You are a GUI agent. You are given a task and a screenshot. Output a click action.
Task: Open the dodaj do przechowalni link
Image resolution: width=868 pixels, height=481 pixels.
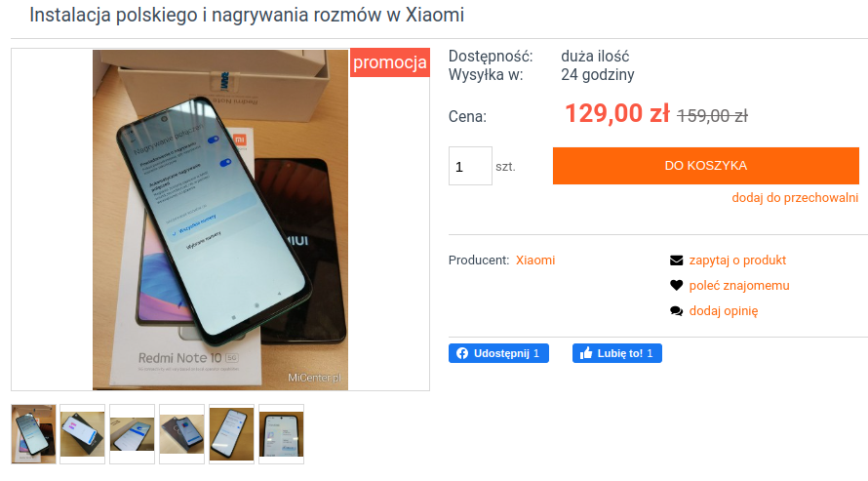[795, 198]
